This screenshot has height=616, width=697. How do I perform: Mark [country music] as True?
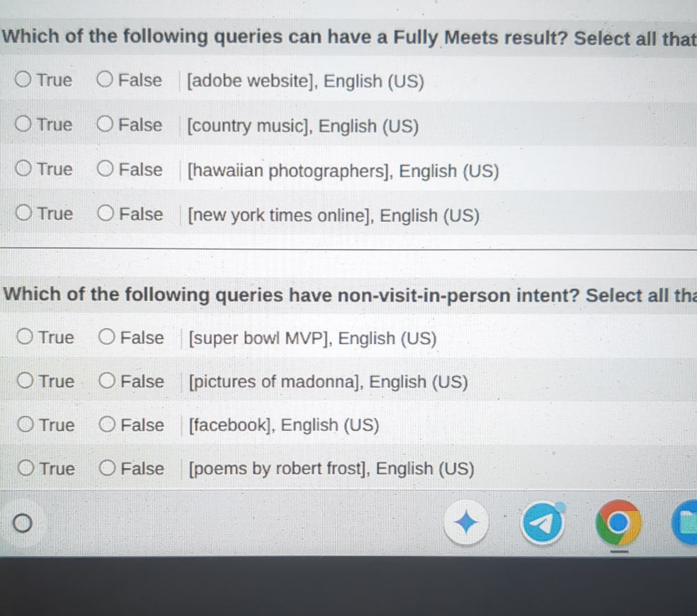(x=22, y=124)
